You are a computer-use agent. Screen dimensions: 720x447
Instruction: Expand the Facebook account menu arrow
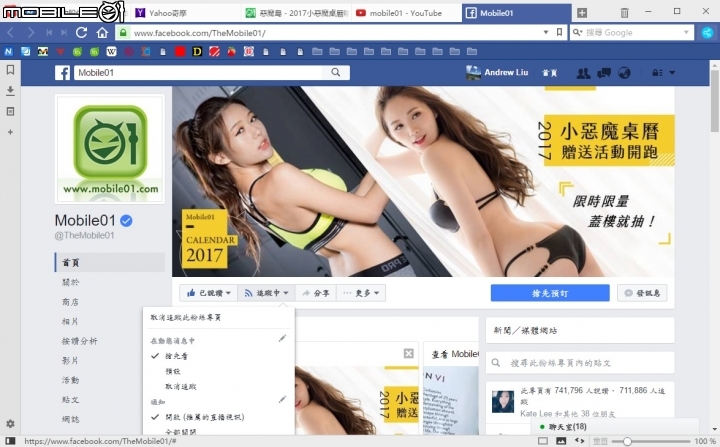pos(672,73)
